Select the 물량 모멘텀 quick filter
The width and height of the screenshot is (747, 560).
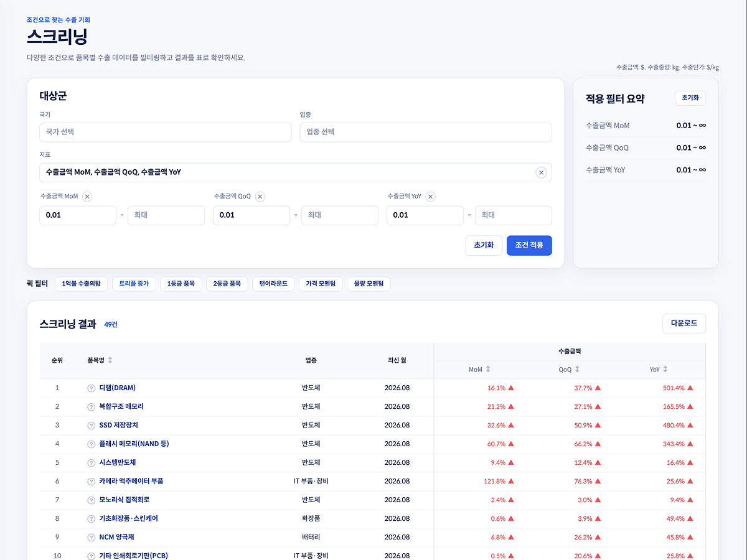point(369,284)
